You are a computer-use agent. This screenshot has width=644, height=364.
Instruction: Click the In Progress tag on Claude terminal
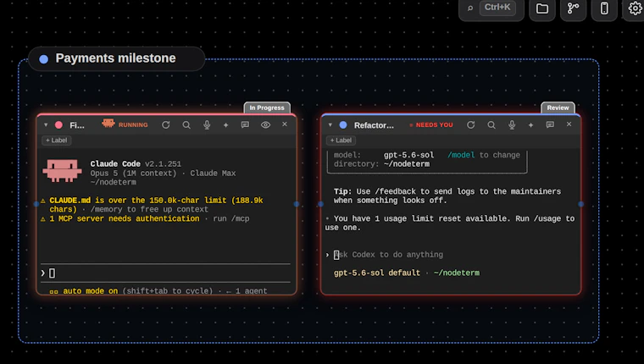click(x=267, y=108)
